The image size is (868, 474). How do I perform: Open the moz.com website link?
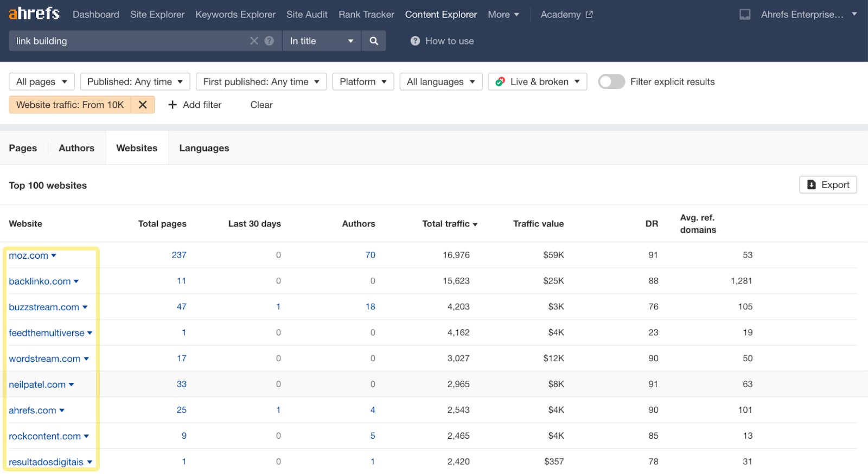[x=28, y=255]
